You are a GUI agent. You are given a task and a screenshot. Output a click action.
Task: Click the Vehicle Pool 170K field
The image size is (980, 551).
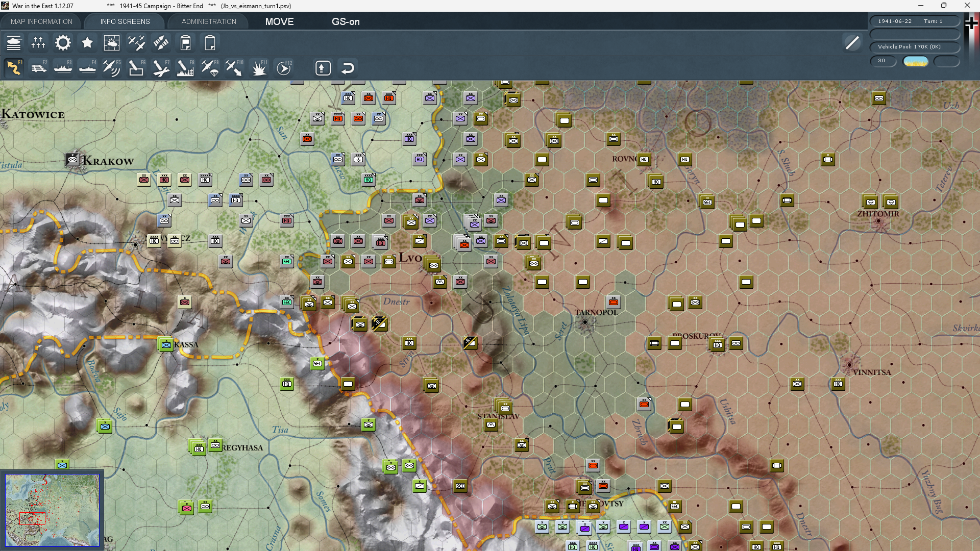(915, 46)
